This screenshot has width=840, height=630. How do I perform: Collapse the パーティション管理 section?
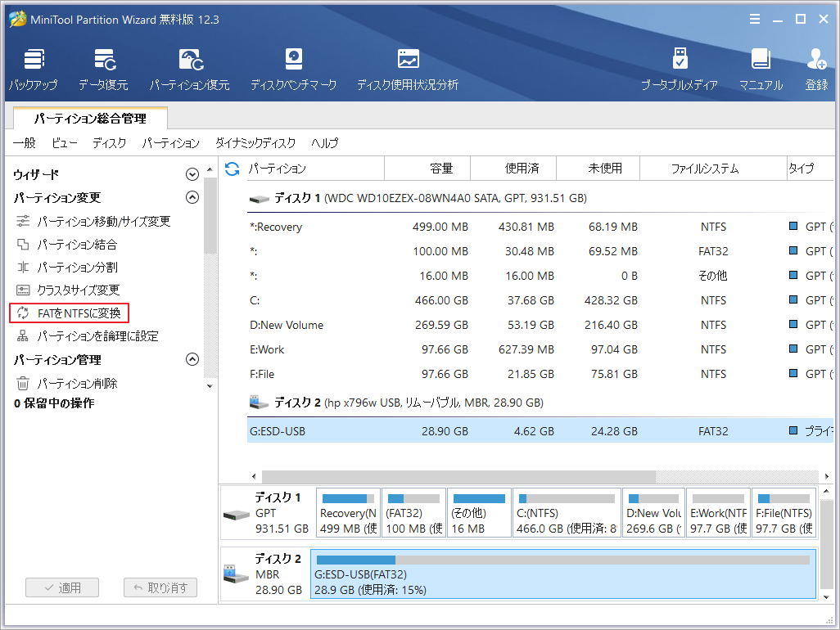[x=192, y=359]
